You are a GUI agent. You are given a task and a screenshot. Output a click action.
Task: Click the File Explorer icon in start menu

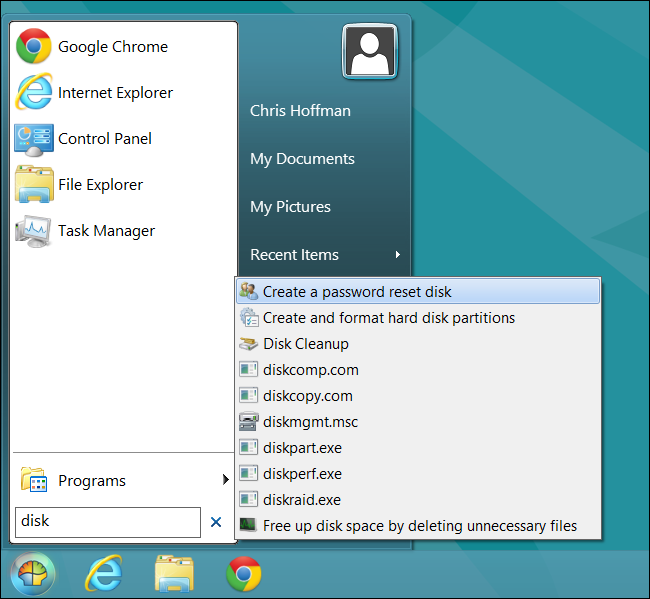point(34,184)
